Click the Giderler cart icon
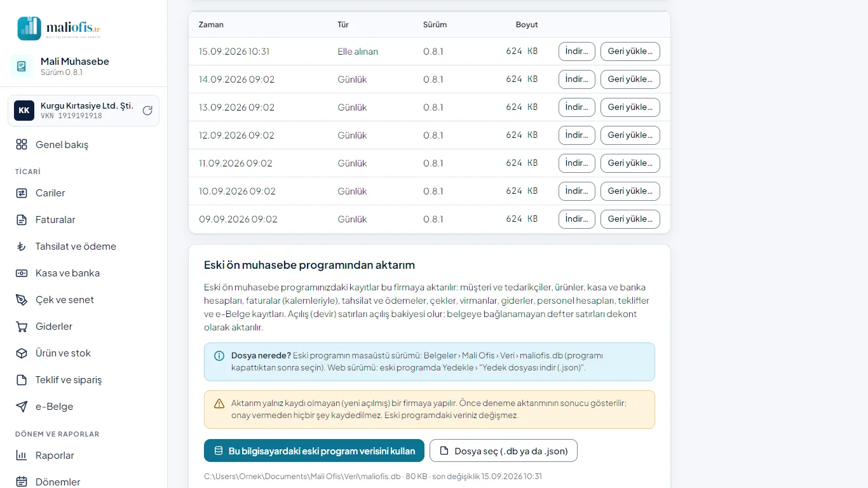Screen dimensions: 868x488 tap(22, 327)
